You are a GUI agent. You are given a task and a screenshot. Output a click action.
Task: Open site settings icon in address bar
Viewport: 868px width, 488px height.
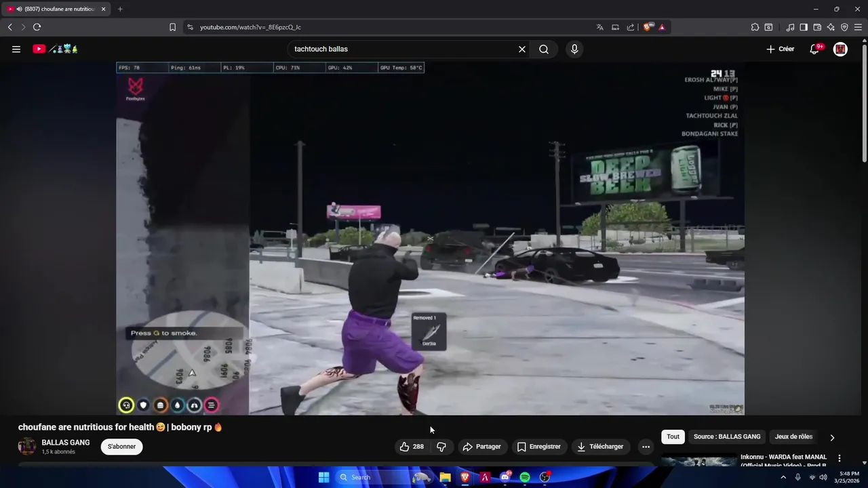[190, 27]
